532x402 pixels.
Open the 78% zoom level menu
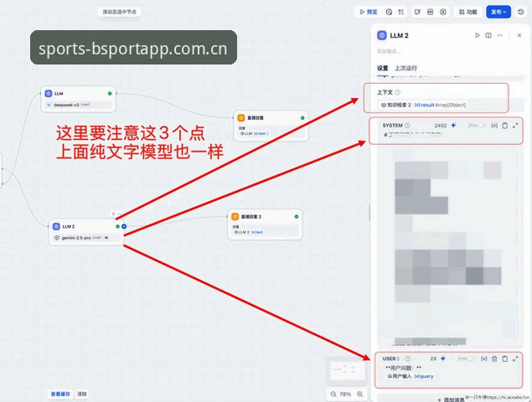[345, 394]
